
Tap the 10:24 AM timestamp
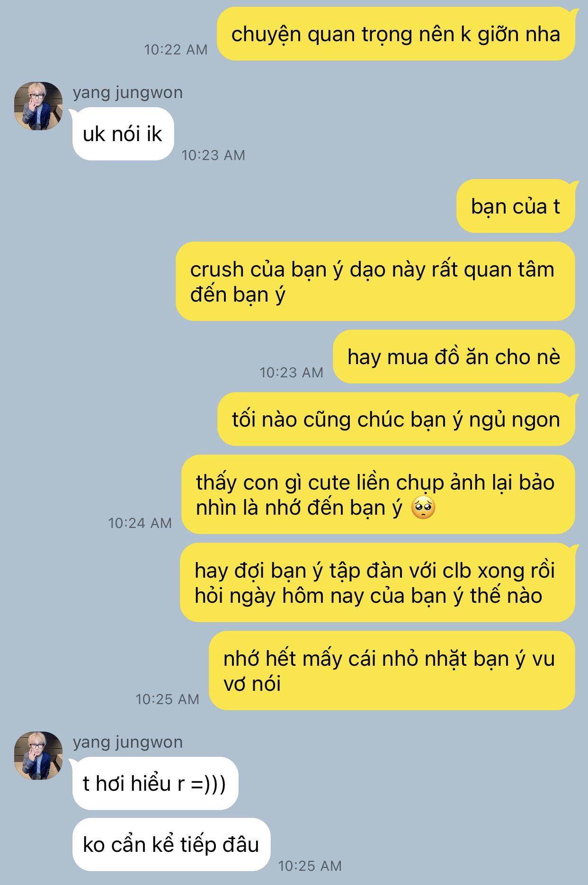[140, 523]
